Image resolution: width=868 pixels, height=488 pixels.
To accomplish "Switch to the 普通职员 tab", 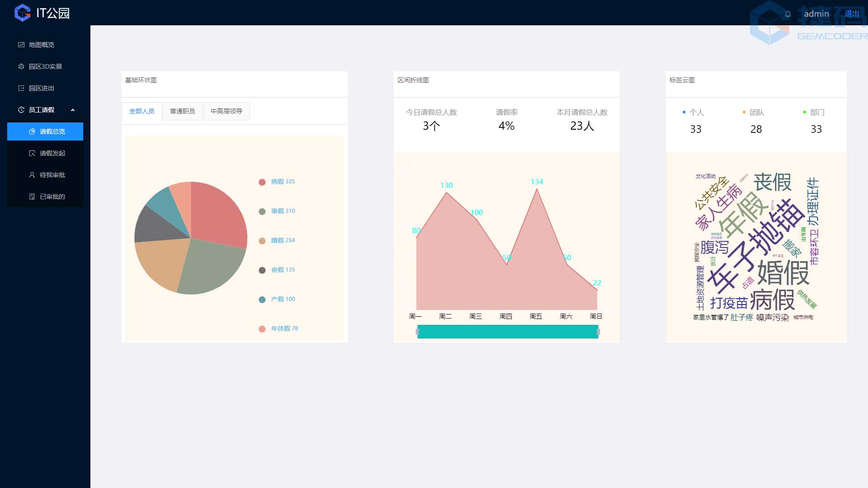I will click(x=182, y=111).
